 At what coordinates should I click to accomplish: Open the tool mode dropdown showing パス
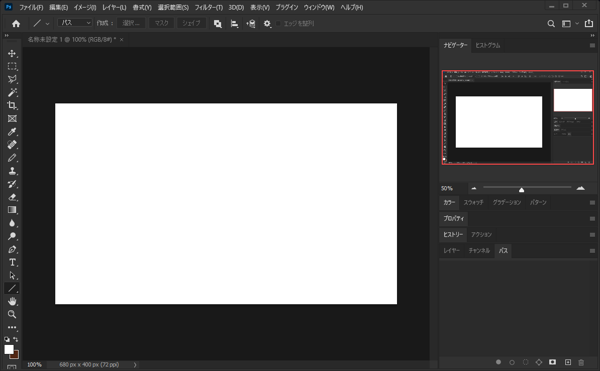[x=75, y=23]
